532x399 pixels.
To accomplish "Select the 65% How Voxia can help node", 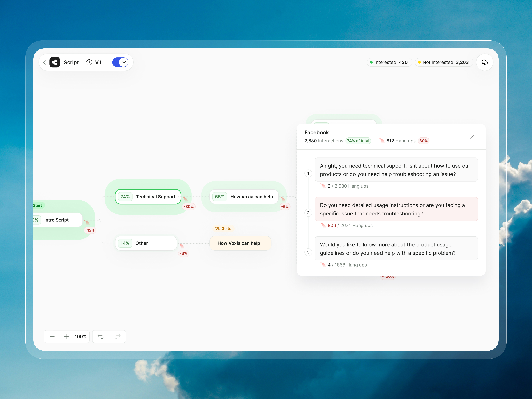I will 244,197.
